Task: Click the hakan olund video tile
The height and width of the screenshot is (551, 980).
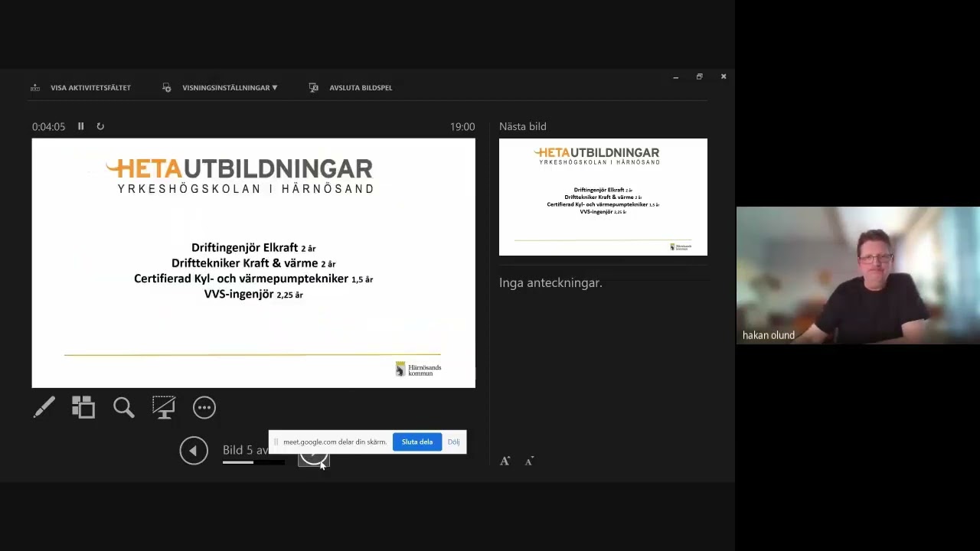Action: coord(857,275)
